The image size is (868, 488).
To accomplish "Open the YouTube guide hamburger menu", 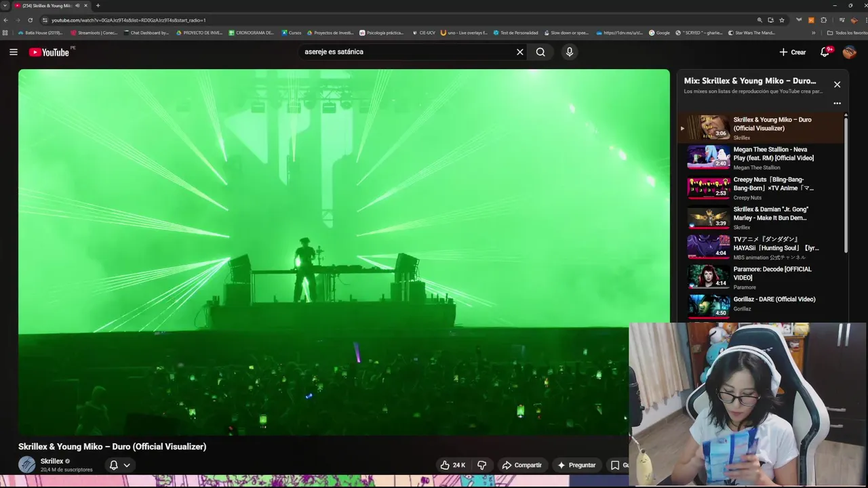I will (x=14, y=52).
